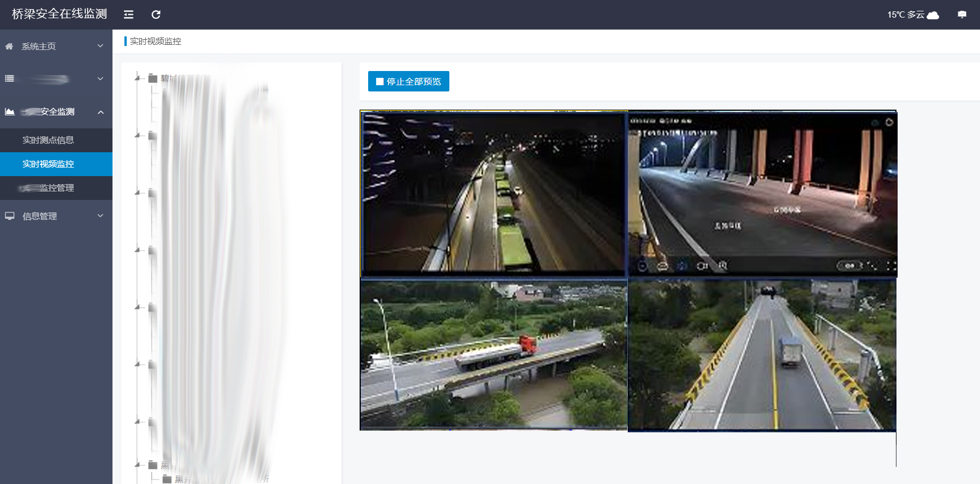The width and height of the screenshot is (980, 484).
Task: Click the refresh icon in top bar
Action: click(x=156, y=15)
